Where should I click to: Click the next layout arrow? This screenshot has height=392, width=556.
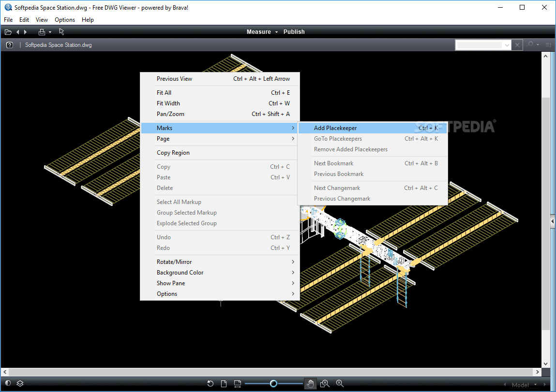(545, 385)
